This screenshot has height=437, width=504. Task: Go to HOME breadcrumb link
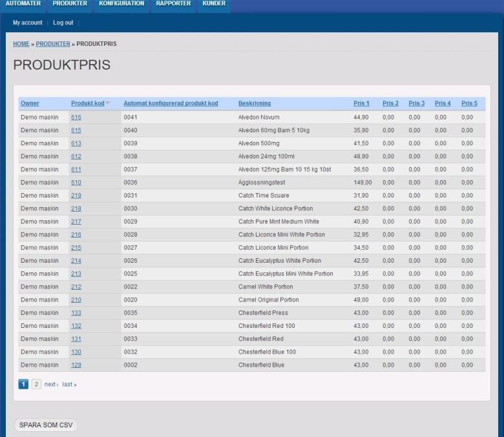[21, 44]
